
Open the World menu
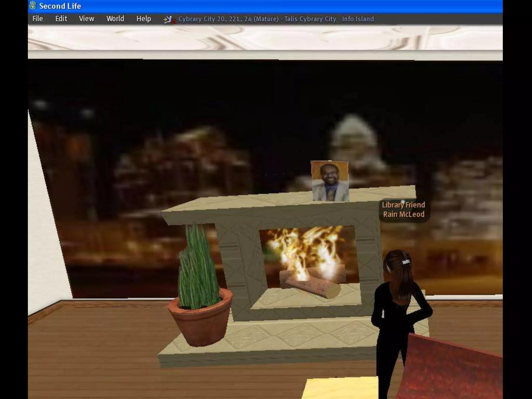pyautogui.click(x=115, y=19)
